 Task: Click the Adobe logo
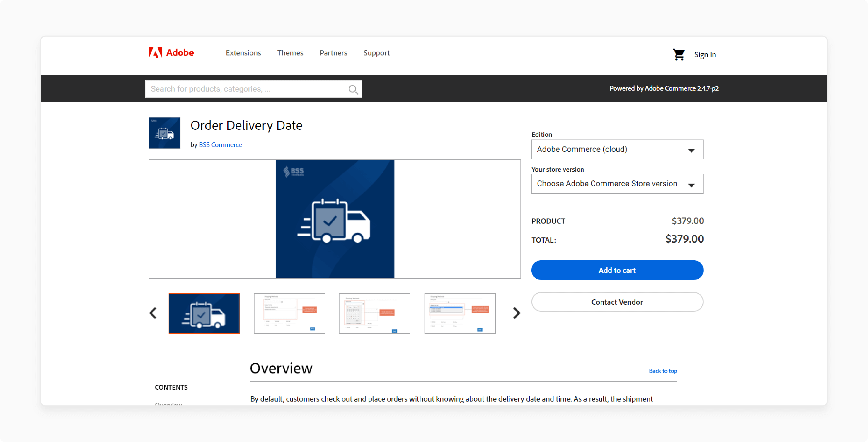[x=171, y=53]
